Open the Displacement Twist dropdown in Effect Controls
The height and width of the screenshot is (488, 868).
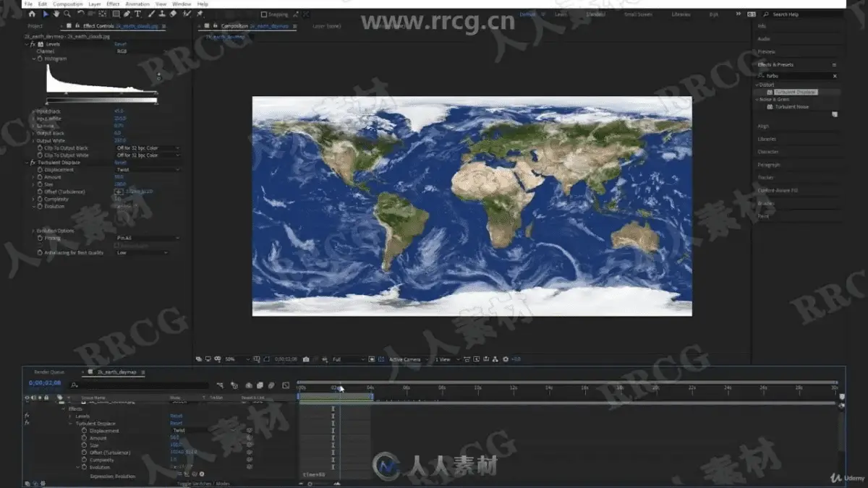coord(148,170)
